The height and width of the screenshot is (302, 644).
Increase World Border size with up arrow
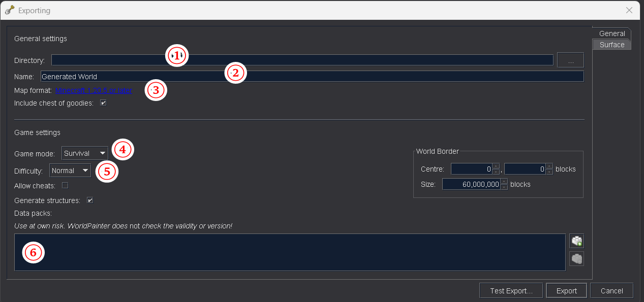click(504, 181)
